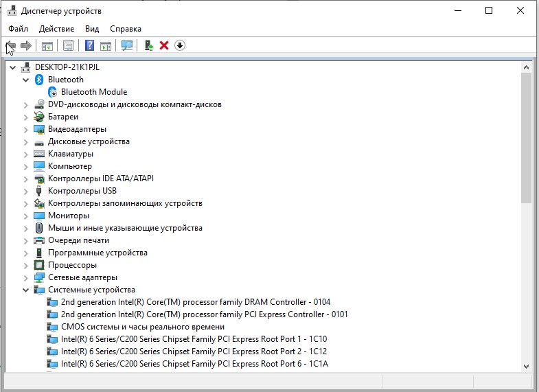Expand the Видеоадаптеры category arrow
The image size is (539, 392).
point(26,130)
